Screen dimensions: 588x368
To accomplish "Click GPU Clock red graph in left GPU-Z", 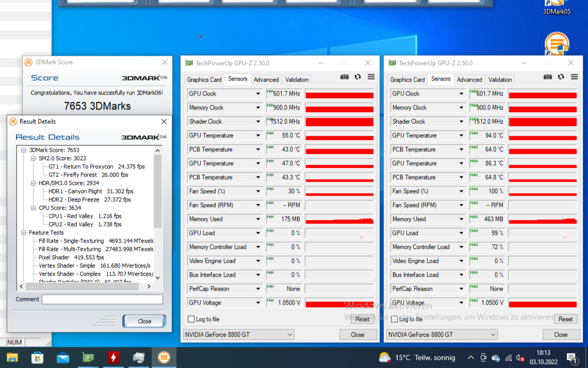I will [x=339, y=94].
